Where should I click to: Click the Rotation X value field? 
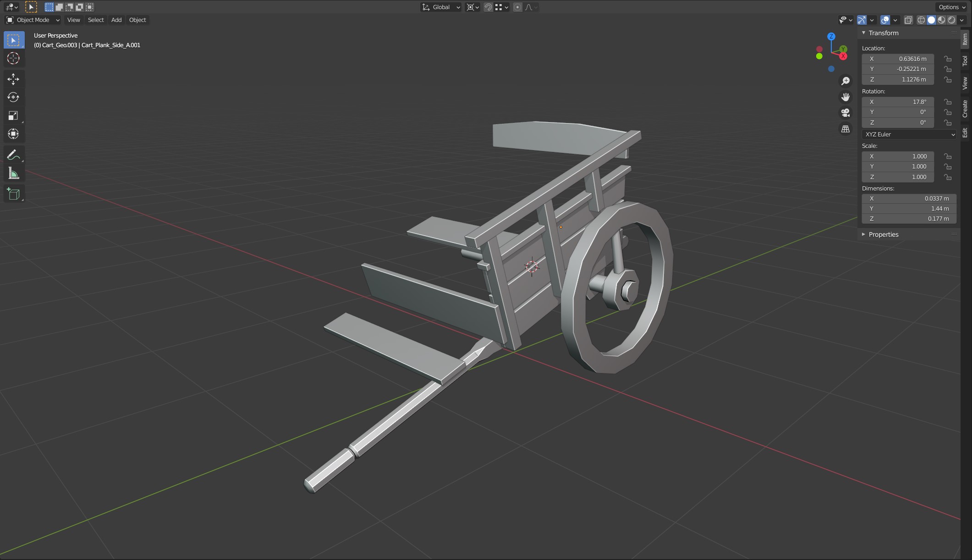pyautogui.click(x=898, y=102)
